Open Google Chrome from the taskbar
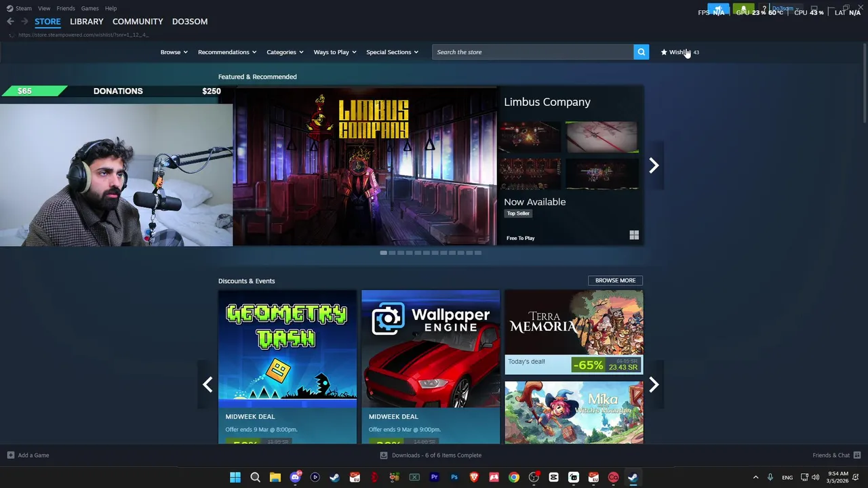Viewport: 868px width, 488px height. (x=514, y=477)
